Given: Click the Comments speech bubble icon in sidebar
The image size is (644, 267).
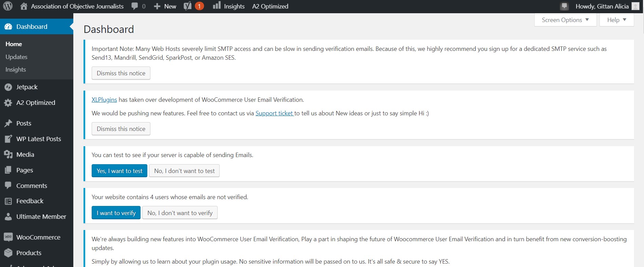Looking at the screenshot, I should pyautogui.click(x=8, y=186).
